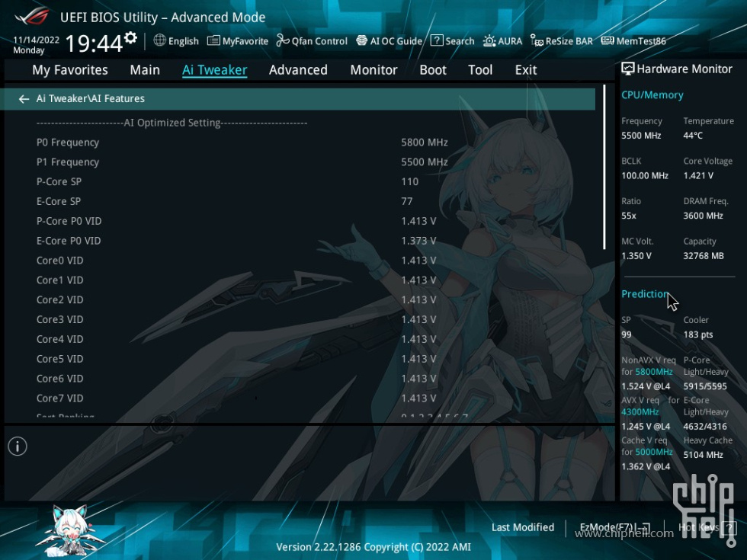
Task: Click the 5000MHz Cache text
Action: click(x=654, y=452)
